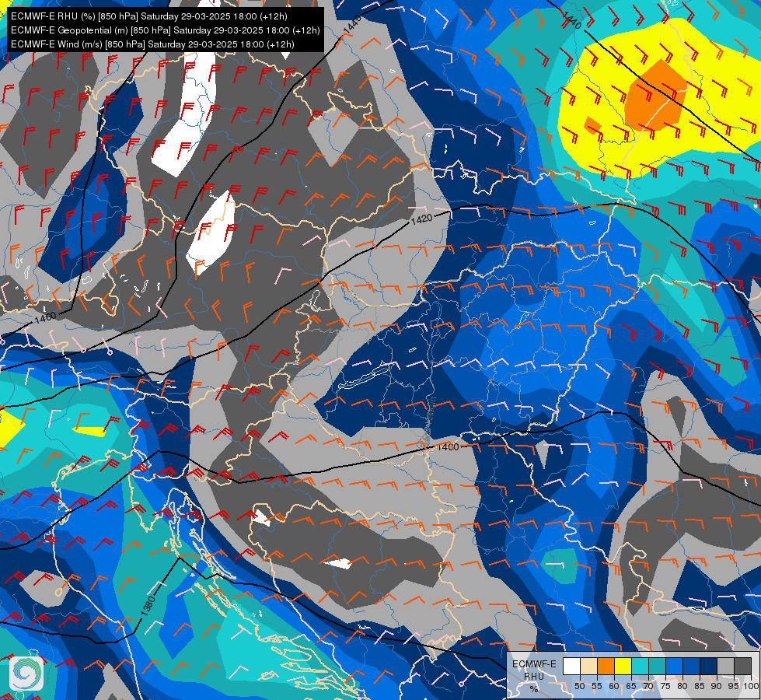Click the legend value 90
The height and width of the screenshot is (700, 761).
717,686
